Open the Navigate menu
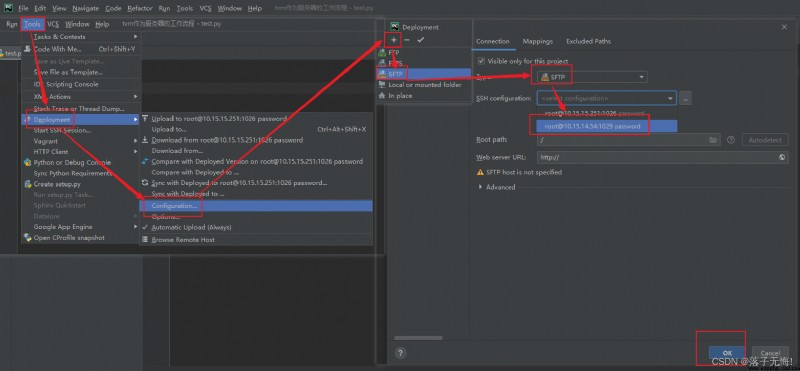800x371 pixels. (86, 8)
